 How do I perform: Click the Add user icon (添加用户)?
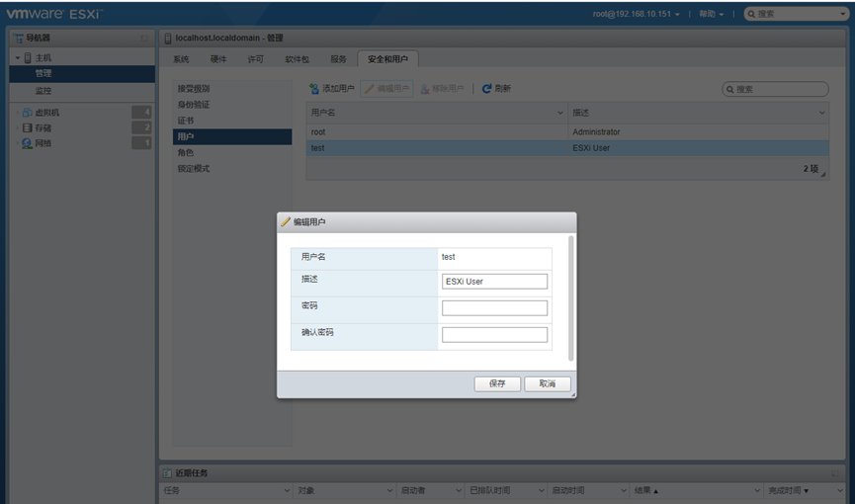coord(314,88)
